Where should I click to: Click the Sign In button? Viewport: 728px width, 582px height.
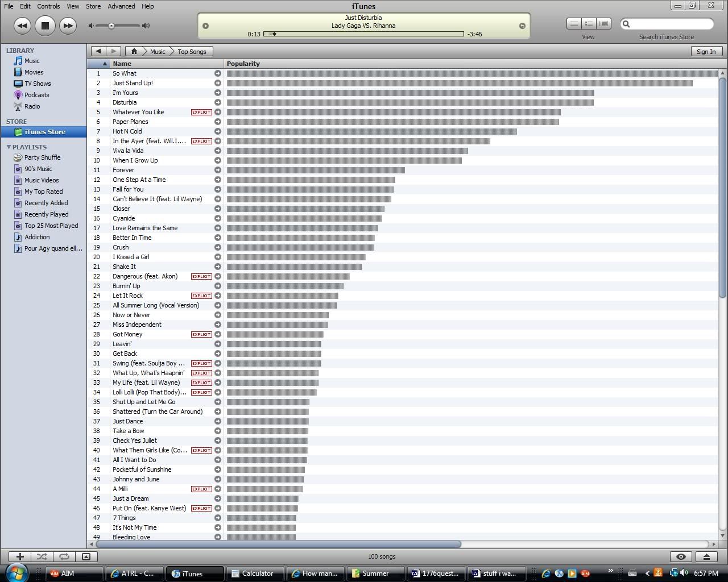click(x=706, y=52)
